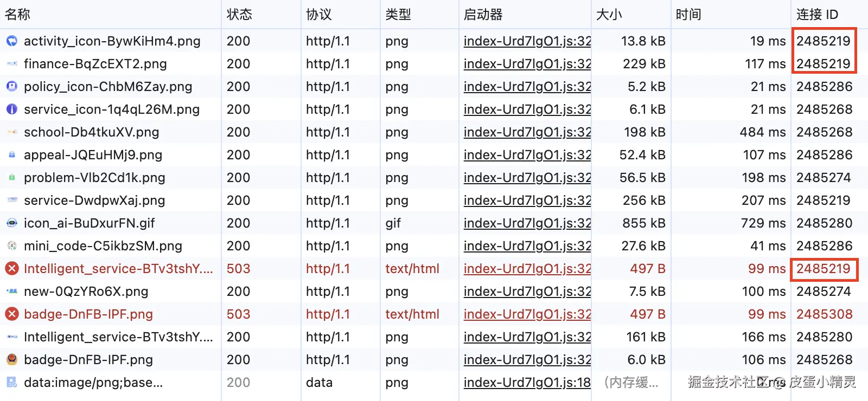Click connection ID 2485308
Viewport: 868px width, 401px height.
825,314
